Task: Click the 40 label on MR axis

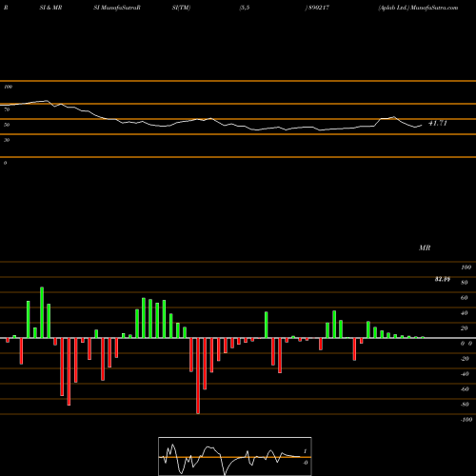Action: [465, 313]
